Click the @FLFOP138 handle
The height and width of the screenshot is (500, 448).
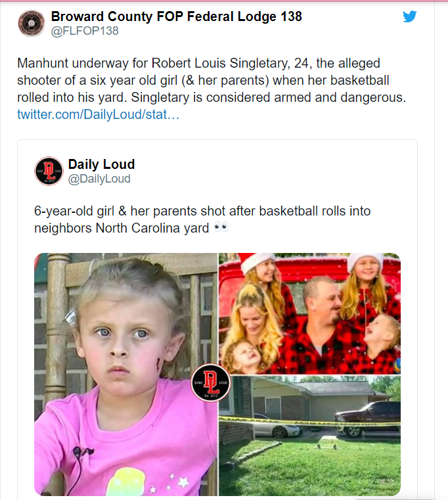[x=85, y=31]
